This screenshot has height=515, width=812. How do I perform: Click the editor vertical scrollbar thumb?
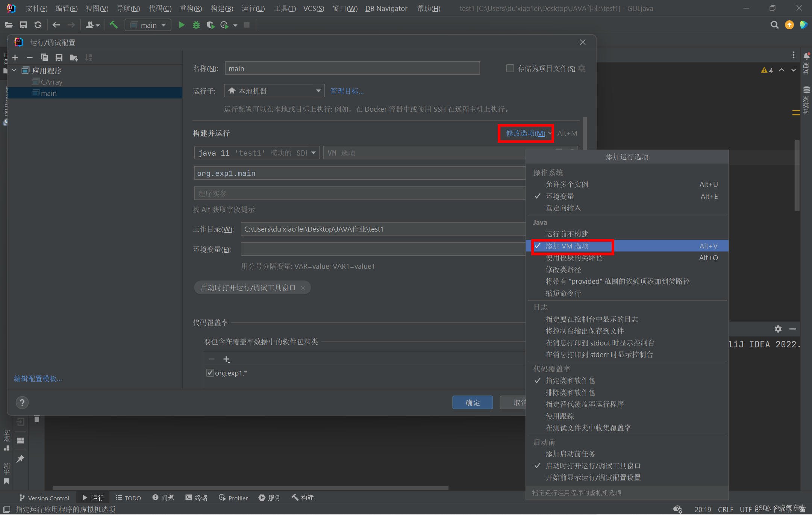pyautogui.click(x=797, y=175)
